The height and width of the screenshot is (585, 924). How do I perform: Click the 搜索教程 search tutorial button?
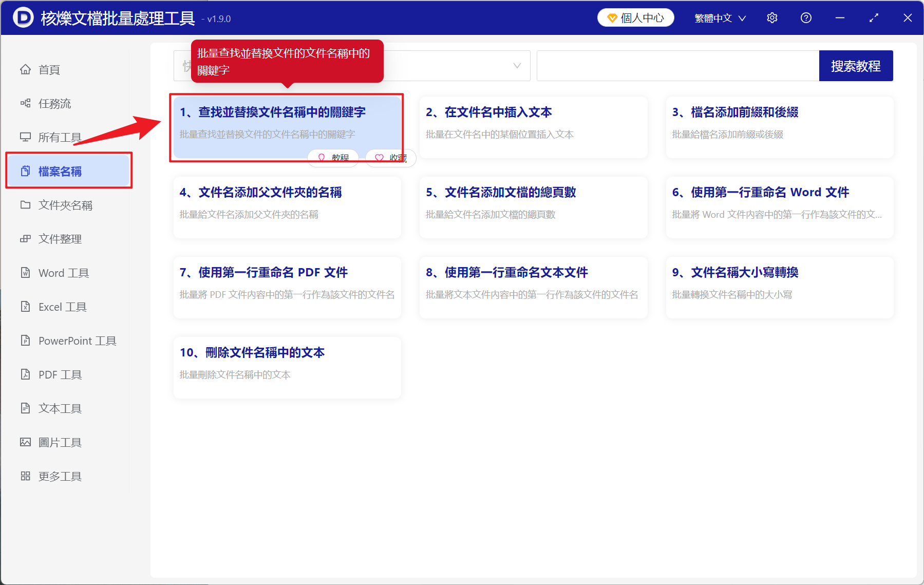[856, 65]
